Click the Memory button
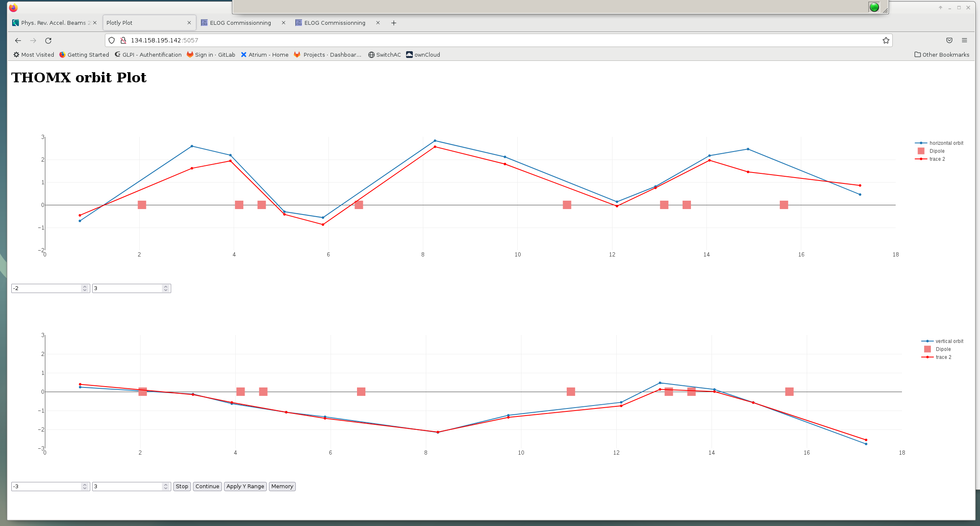This screenshot has width=980, height=526. tap(282, 486)
